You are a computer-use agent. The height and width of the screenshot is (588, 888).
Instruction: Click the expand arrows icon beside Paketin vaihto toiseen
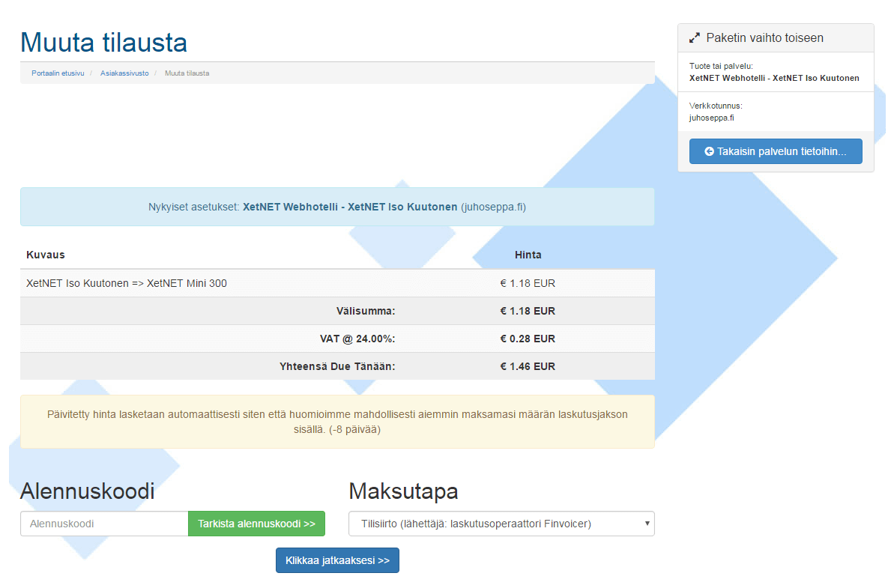pos(695,37)
